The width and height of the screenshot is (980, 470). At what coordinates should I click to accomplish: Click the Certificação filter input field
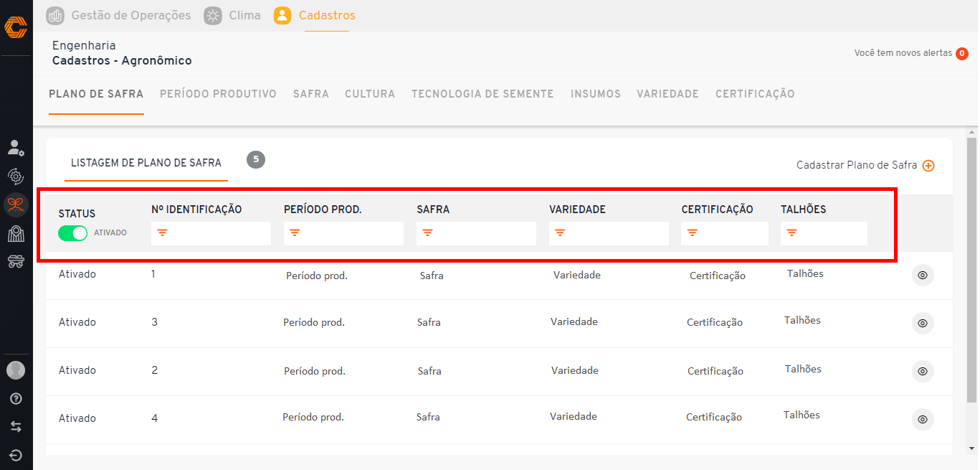tap(725, 233)
